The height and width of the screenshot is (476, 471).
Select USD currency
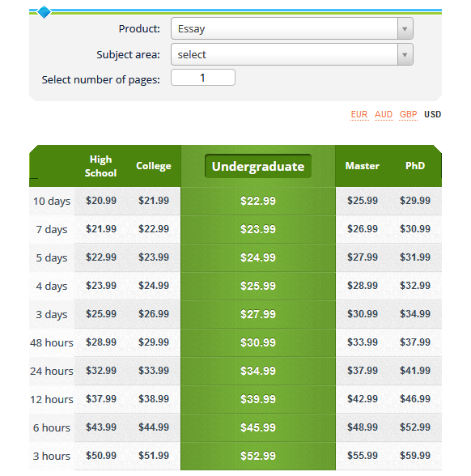tap(432, 114)
